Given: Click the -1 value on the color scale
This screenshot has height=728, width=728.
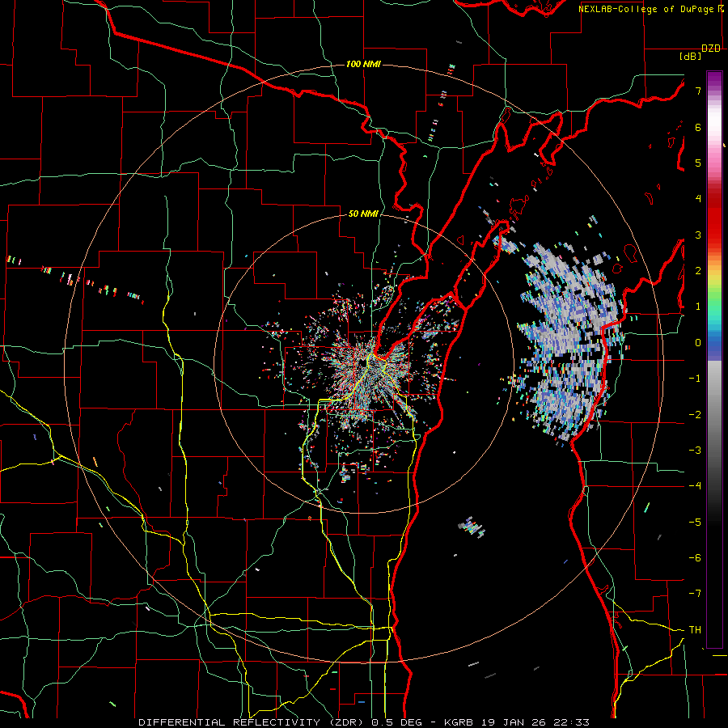Looking at the screenshot, I should (x=695, y=379).
